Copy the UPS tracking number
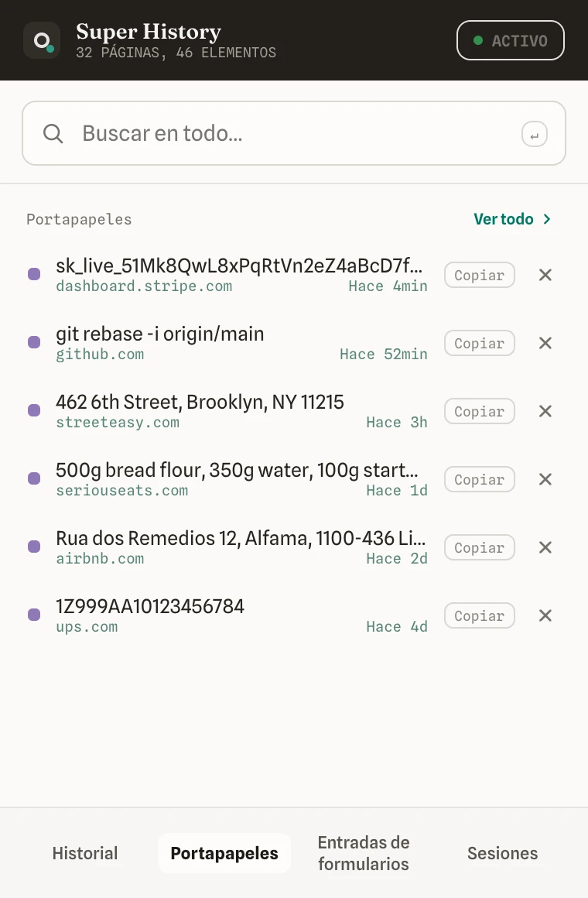The image size is (588, 898). tap(479, 615)
